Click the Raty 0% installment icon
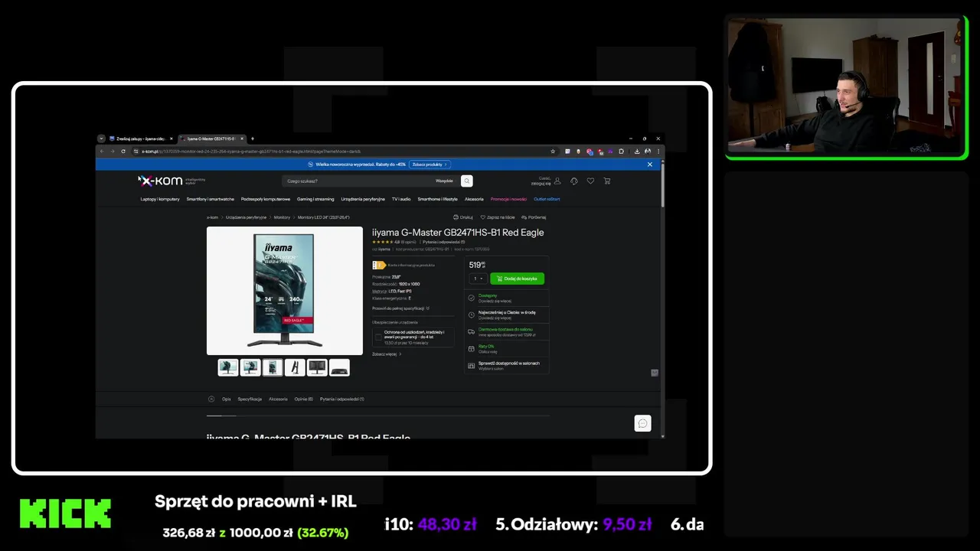Screen dimensions: 980x551 pos(471,349)
